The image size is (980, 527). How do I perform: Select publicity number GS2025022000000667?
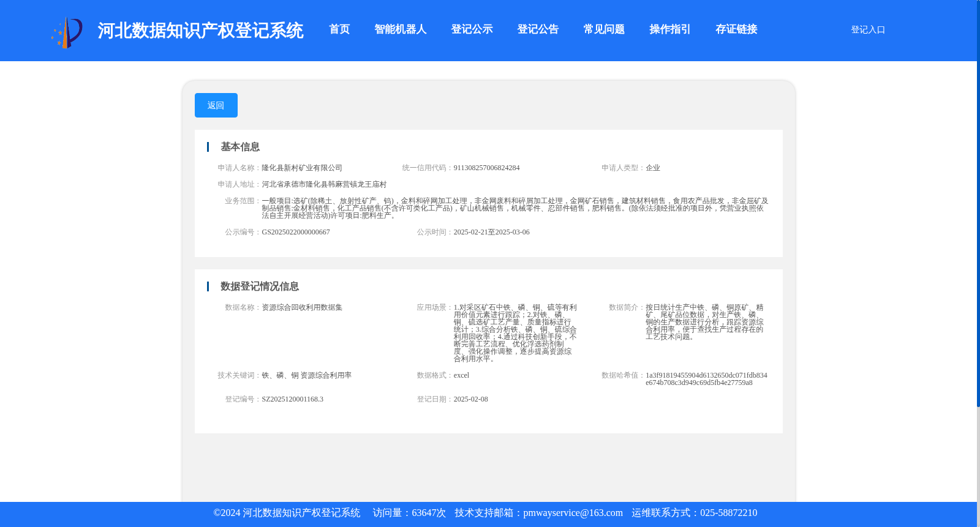(296, 232)
